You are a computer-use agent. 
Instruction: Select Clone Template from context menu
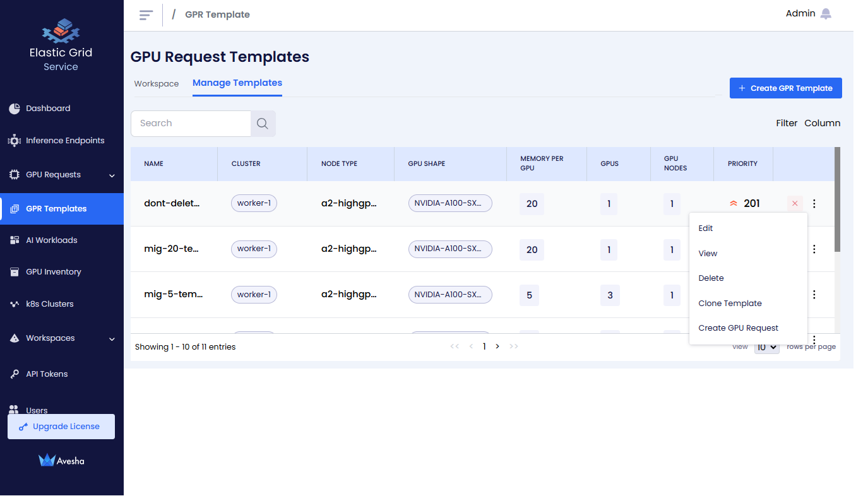pos(730,304)
